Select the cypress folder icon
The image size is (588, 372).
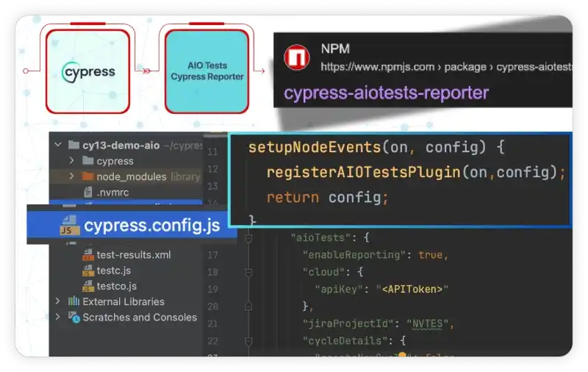[87, 160]
